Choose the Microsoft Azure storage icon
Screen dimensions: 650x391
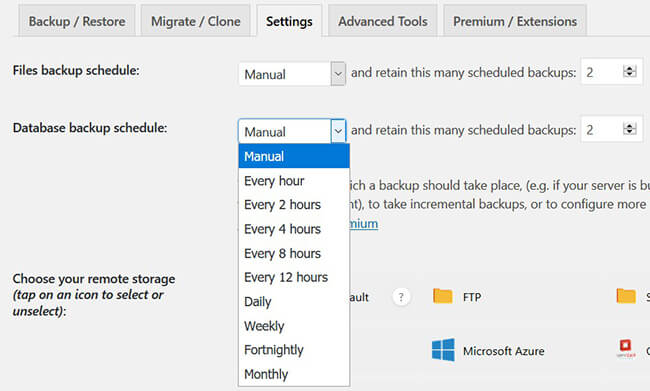pyautogui.click(x=443, y=350)
